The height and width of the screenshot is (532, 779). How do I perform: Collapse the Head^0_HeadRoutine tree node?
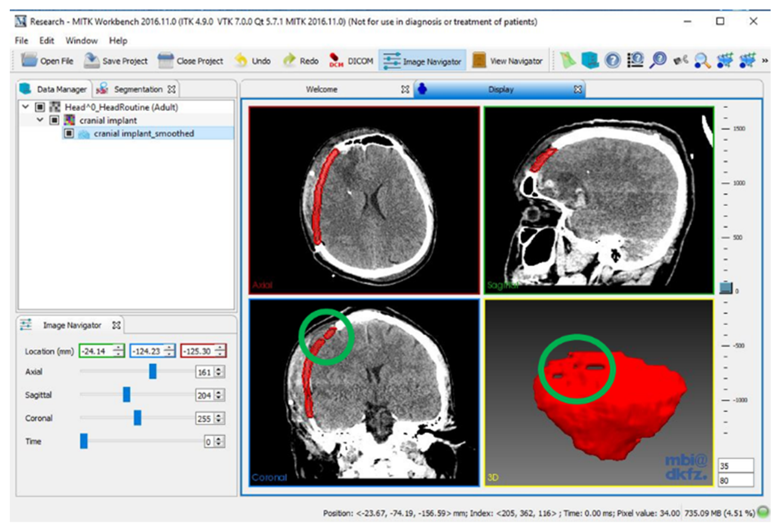[x=25, y=107]
